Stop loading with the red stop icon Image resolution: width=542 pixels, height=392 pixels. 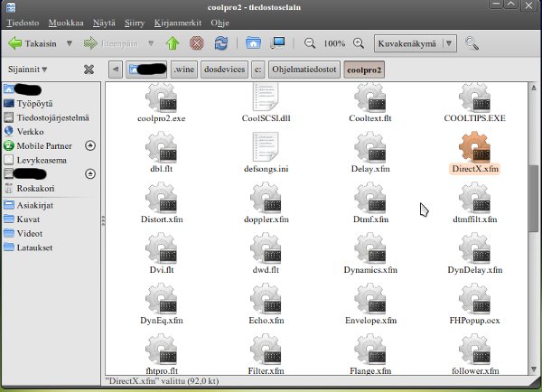click(196, 43)
